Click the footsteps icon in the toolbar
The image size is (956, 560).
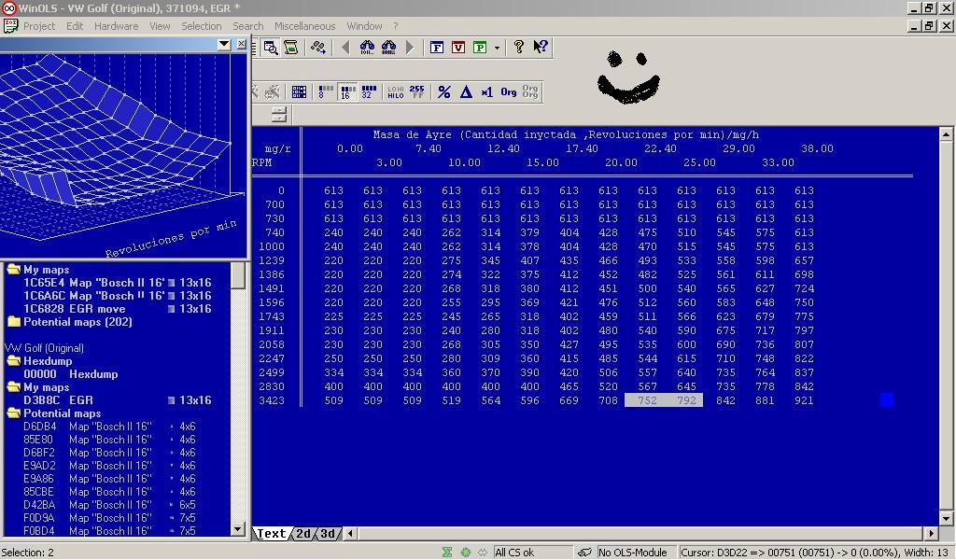pos(319,48)
